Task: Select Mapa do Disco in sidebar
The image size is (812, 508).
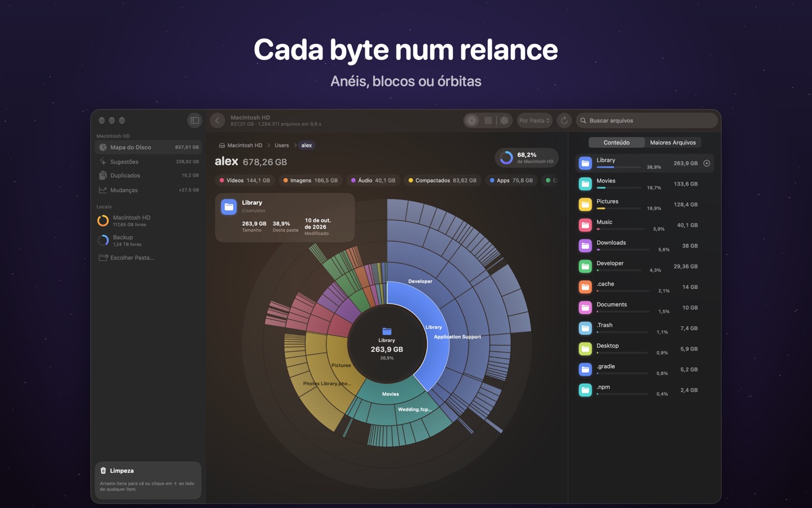Action: [x=148, y=147]
